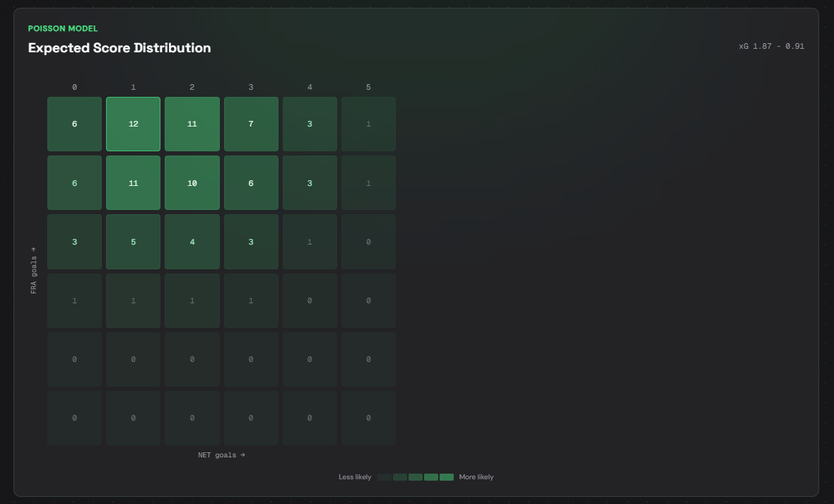Select the 3 cell in column 0
This screenshot has width=834, height=504.
click(74, 242)
